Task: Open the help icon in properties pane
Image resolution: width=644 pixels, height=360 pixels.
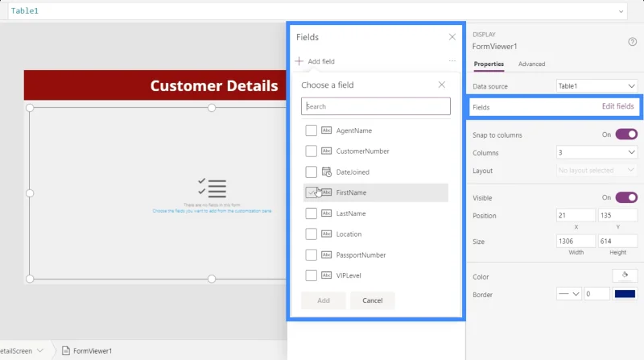Action: point(632,42)
